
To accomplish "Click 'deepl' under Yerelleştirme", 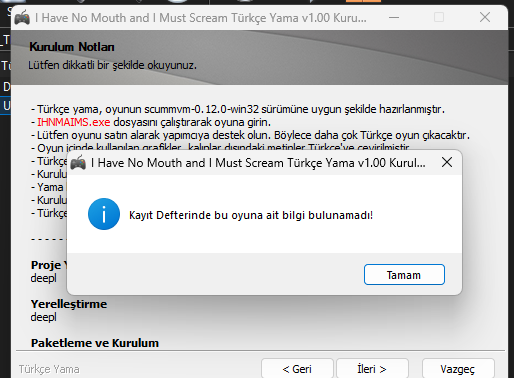I will 44,317.
